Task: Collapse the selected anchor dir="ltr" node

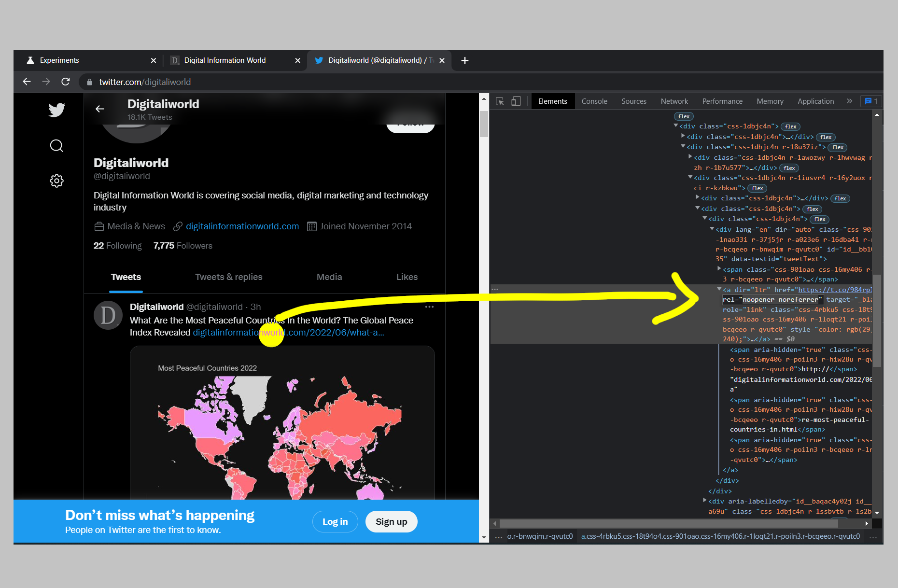Action: [719, 289]
